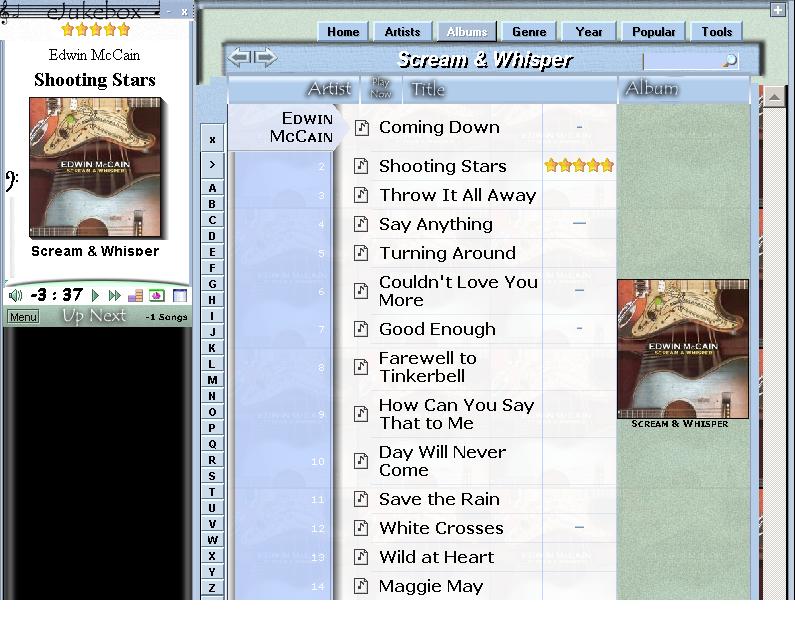Click the search magnifier icon
This screenshot has height=635, width=795.
(729, 61)
